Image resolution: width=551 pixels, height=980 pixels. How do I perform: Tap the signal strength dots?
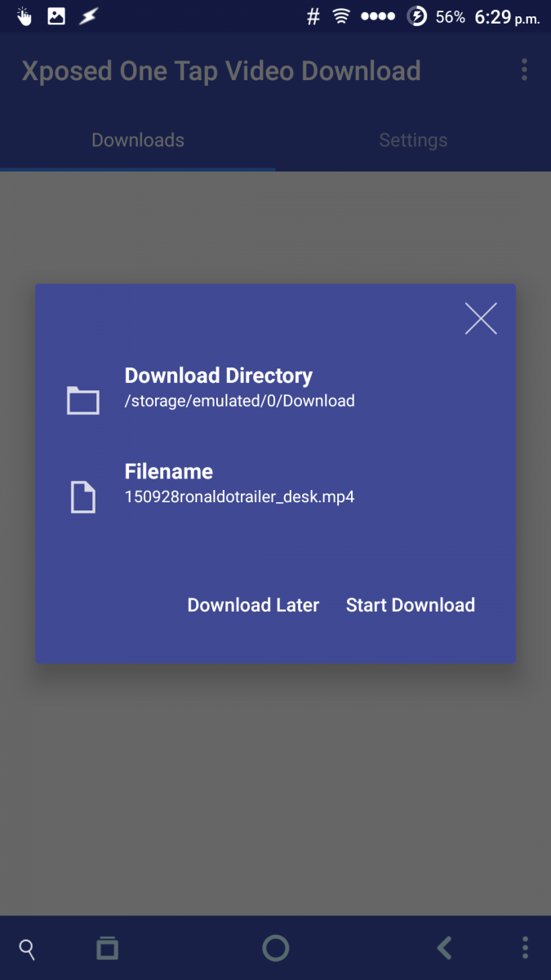(379, 16)
